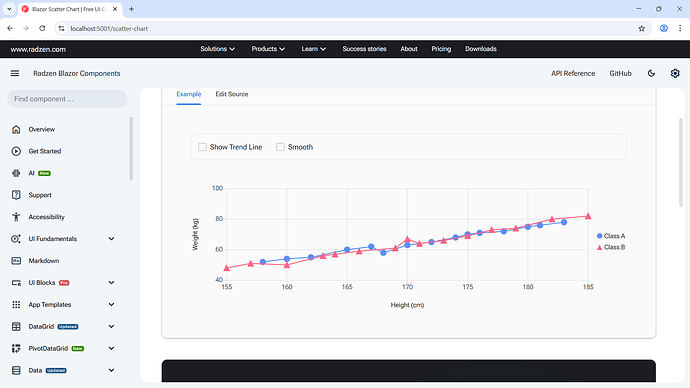Toggle Class A legend item
690x388 pixels.
click(611, 236)
